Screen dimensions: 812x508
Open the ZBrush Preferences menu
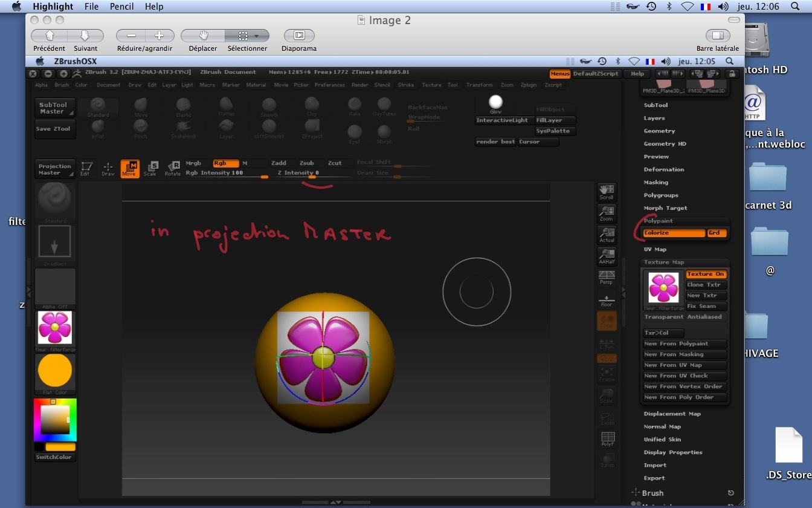[330, 85]
